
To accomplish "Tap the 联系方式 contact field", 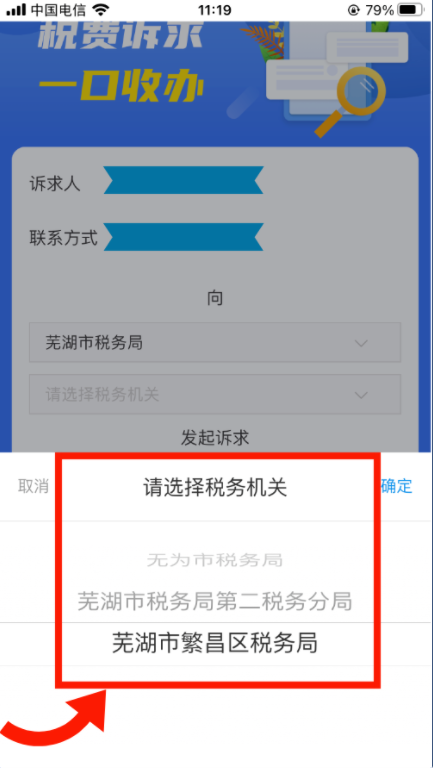I will click(x=183, y=237).
